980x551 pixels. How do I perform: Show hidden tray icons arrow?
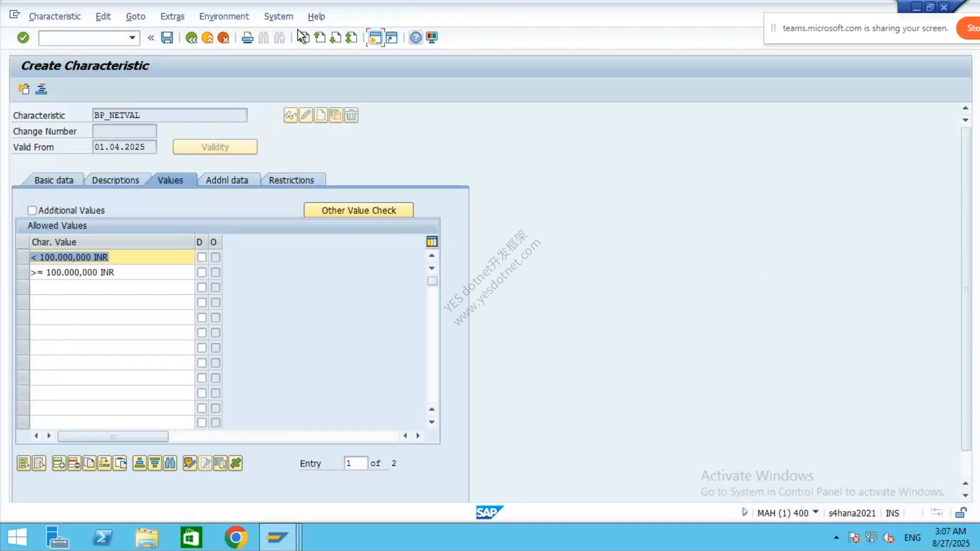click(836, 537)
